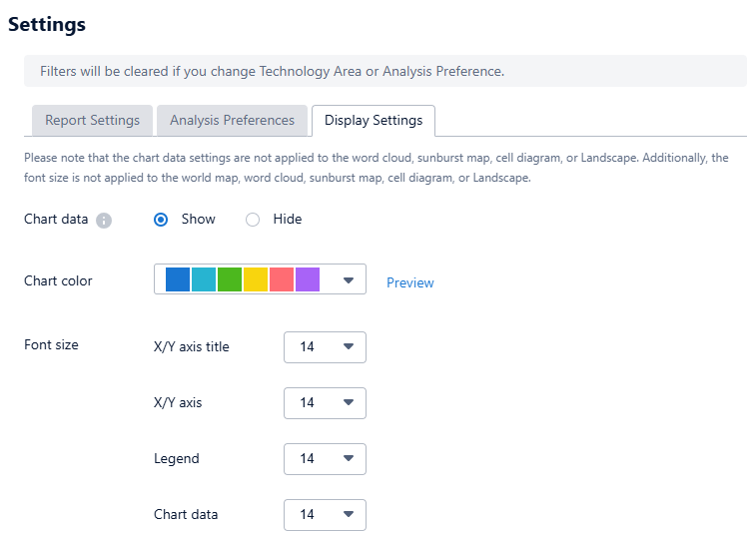Expand the Chart color dropdown arrow
The width and height of the screenshot is (756, 535).
pyautogui.click(x=348, y=280)
